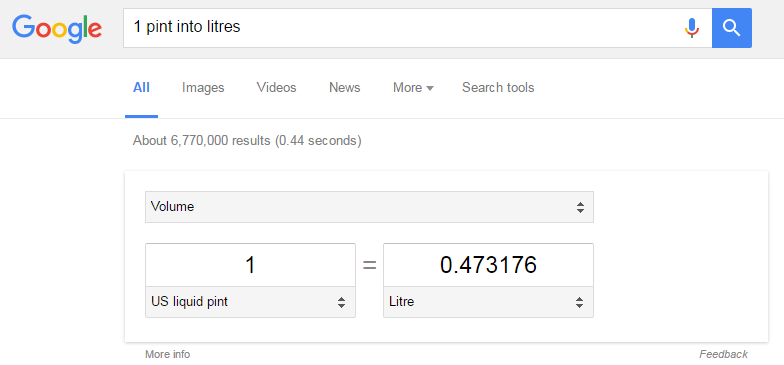
Task: Open the Videos tab
Action: click(276, 88)
